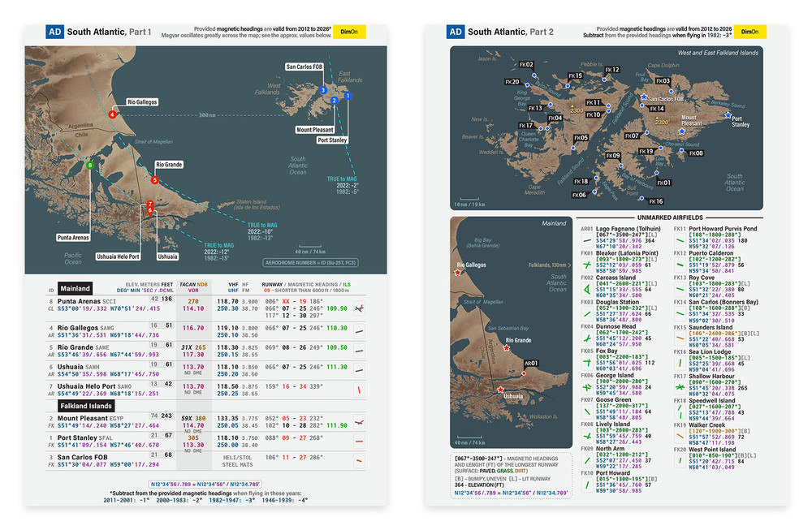
Task: Select Mount Pleasant EGYP airfield name in table
Action: click(91, 418)
